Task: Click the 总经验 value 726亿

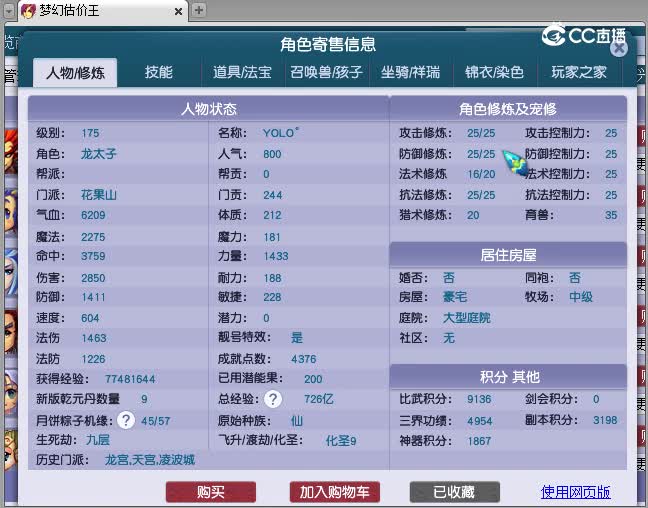Action: tap(319, 399)
